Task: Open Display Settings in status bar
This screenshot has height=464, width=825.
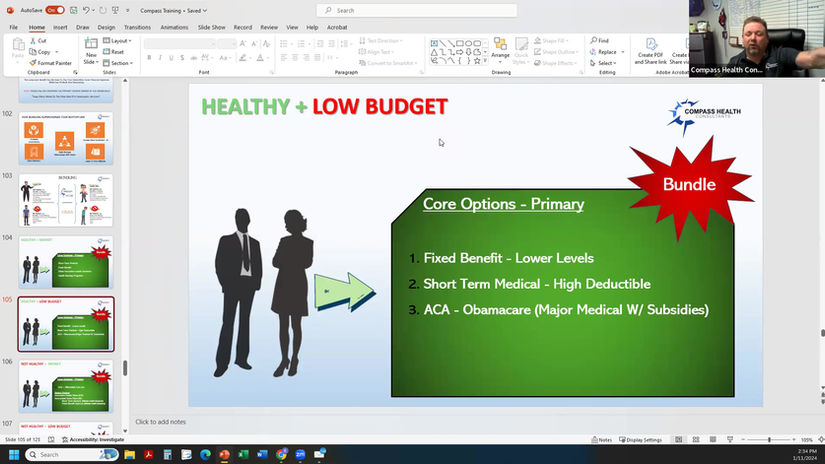Action: point(640,440)
